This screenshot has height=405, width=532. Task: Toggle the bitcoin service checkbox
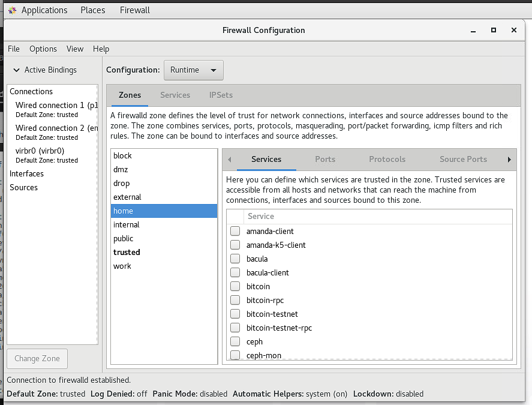(235, 286)
